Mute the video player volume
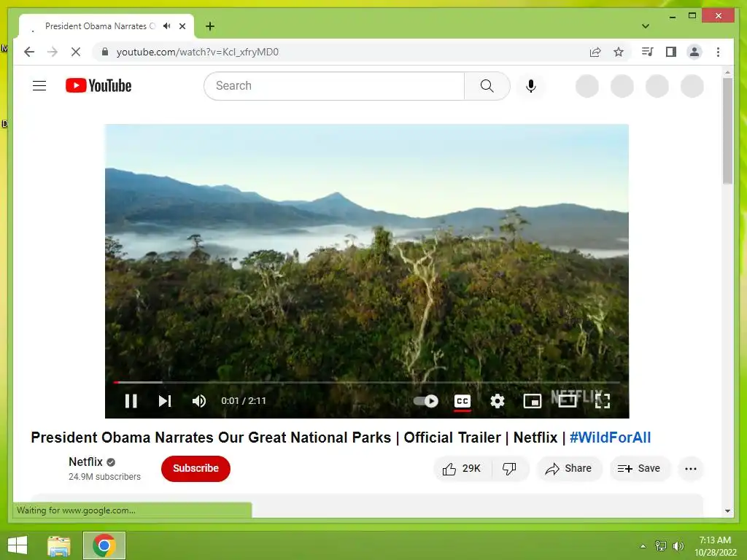This screenshot has height=560, width=747. [x=199, y=401]
